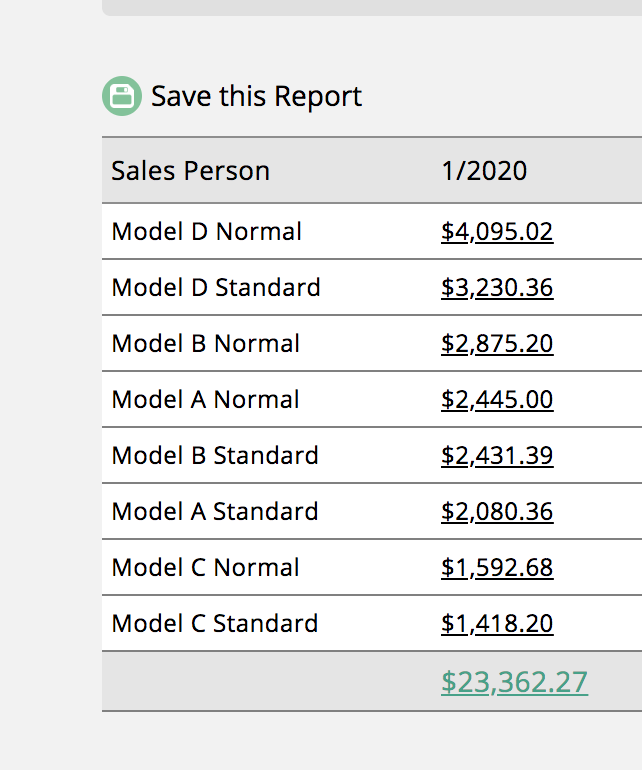The width and height of the screenshot is (642, 770).
Task: Open the $2,875.20 Model B Normal amount
Action: pos(496,344)
